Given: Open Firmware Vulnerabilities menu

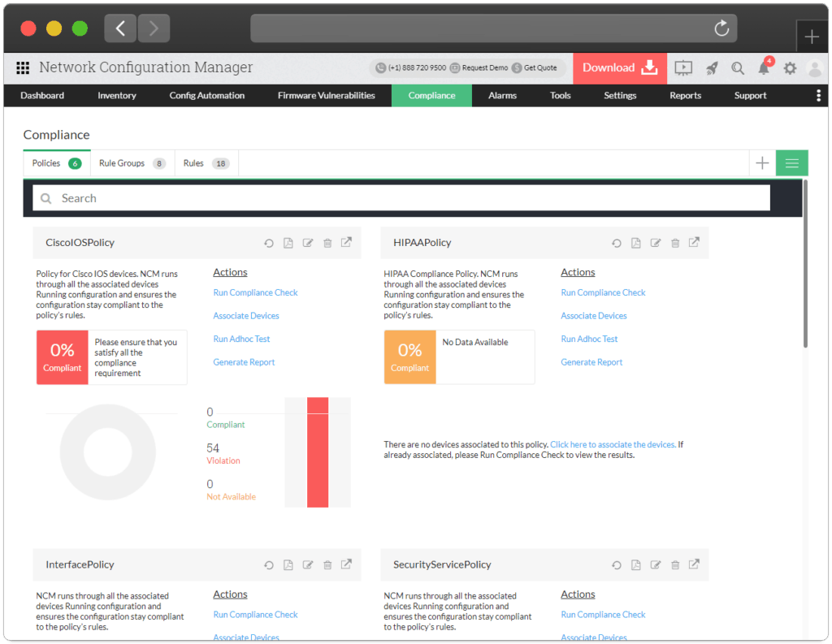Looking at the screenshot, I should click(327, 96).
